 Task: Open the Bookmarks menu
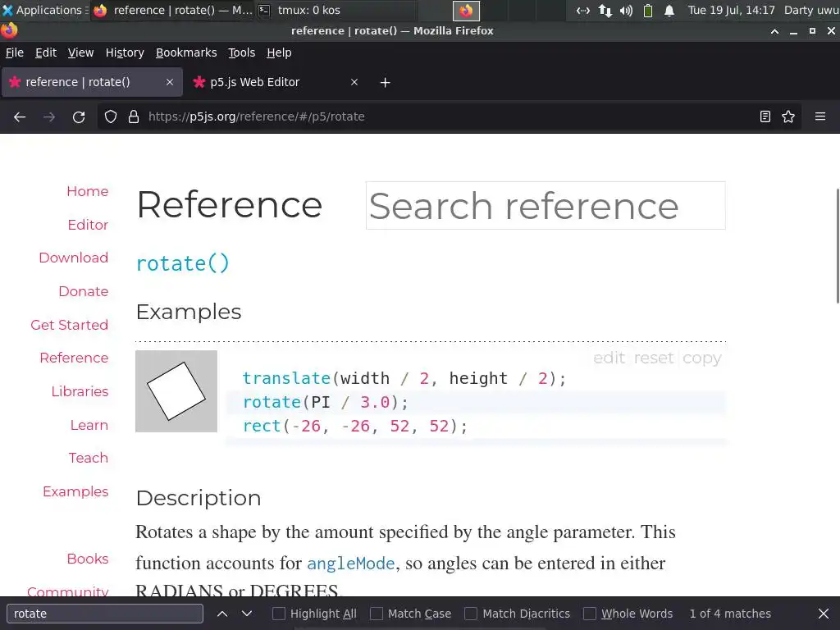(x=186, y=52)
